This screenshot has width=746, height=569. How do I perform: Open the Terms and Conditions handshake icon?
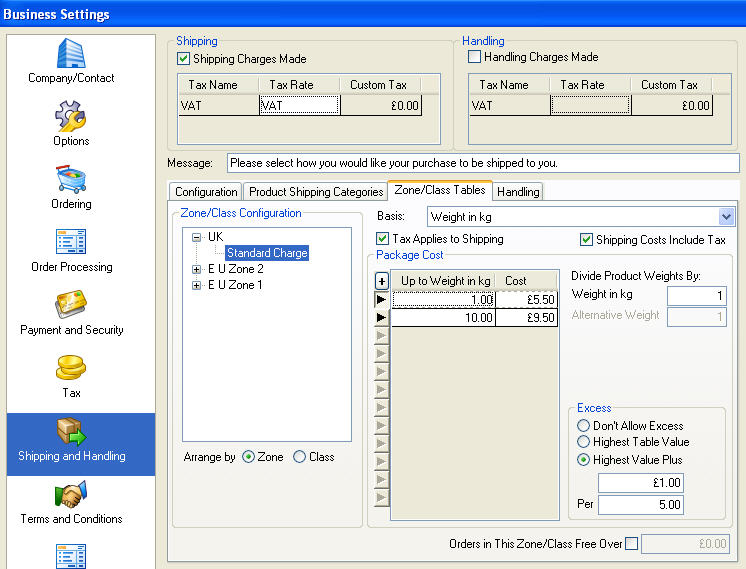point(71,494)
